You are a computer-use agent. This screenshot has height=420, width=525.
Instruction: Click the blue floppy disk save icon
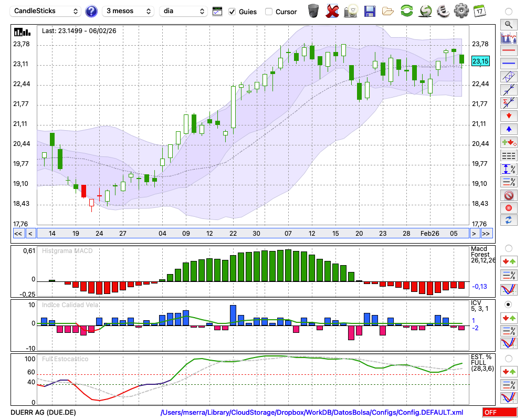pyautogui.click(x=370, y=10)
